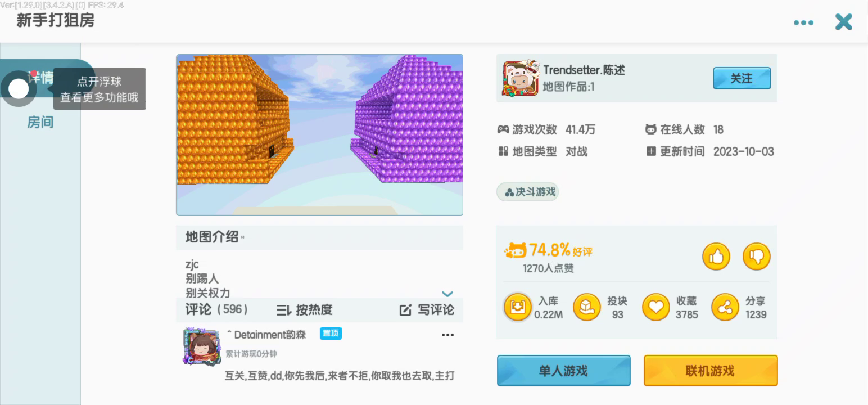Screen dimensions: 868x405
Task: Toggle follow with the 关注 button
Action: 742,78
